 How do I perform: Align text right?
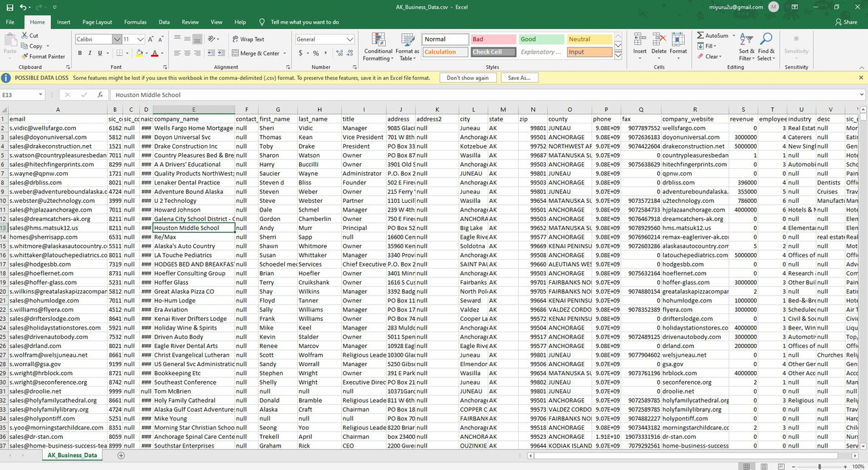199,53
